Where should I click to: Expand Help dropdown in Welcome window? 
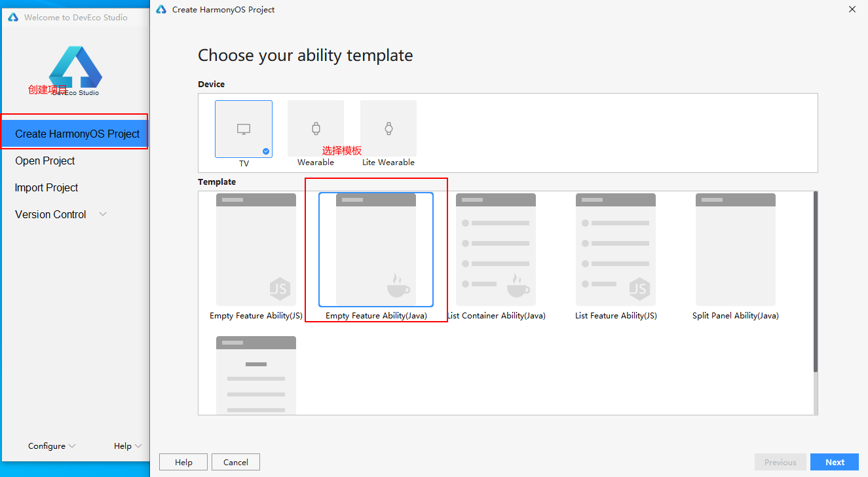tap(128, 446)
